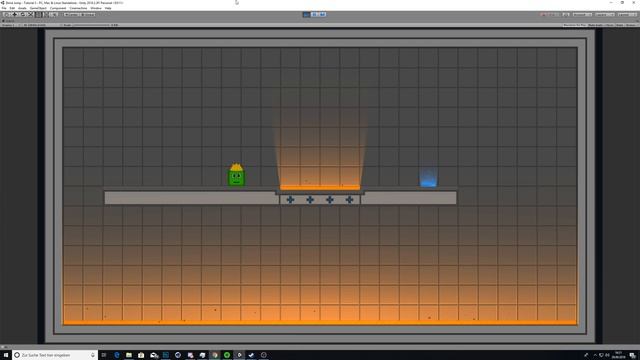The height and width of the screenshot is (360, 640).
Task: Select the Rect transform tool
Action: click(x=38, y=15)
